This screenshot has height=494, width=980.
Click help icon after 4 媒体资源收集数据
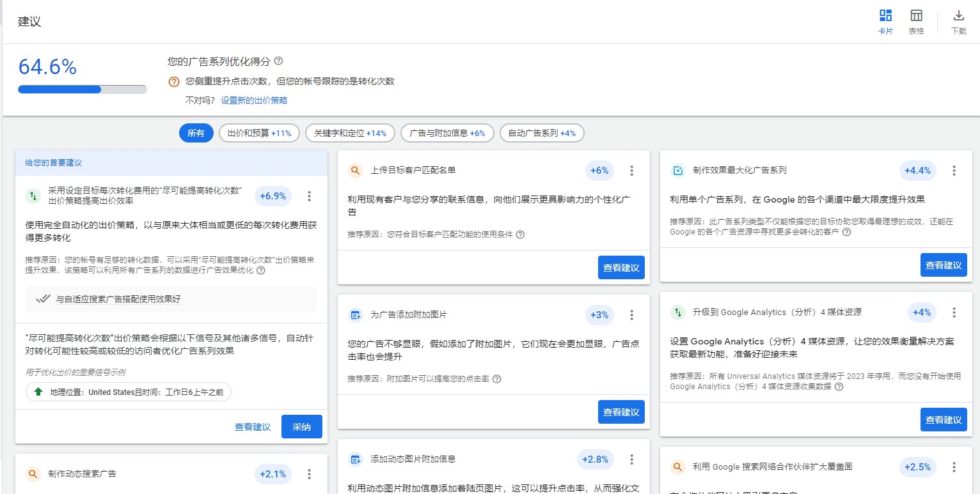(839, 387)
